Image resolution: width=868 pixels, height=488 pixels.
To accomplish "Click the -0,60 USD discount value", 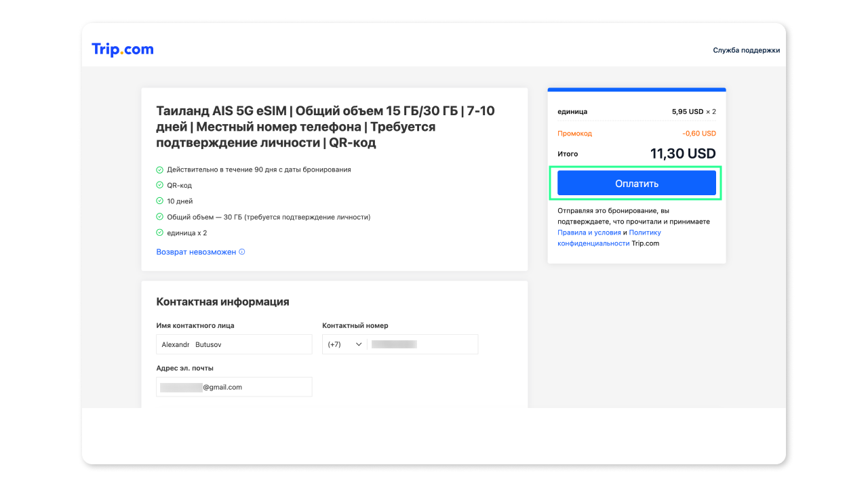I will 699,134.
